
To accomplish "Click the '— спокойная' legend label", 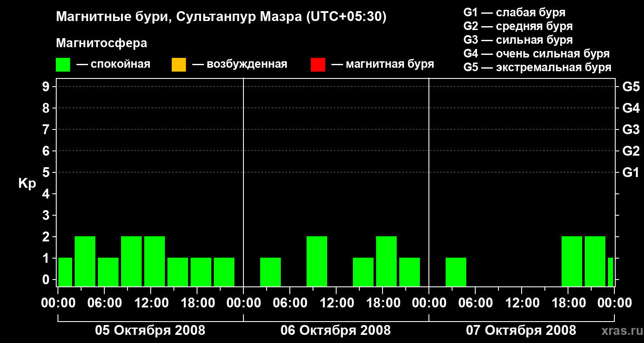I will [x=113, y=65].
